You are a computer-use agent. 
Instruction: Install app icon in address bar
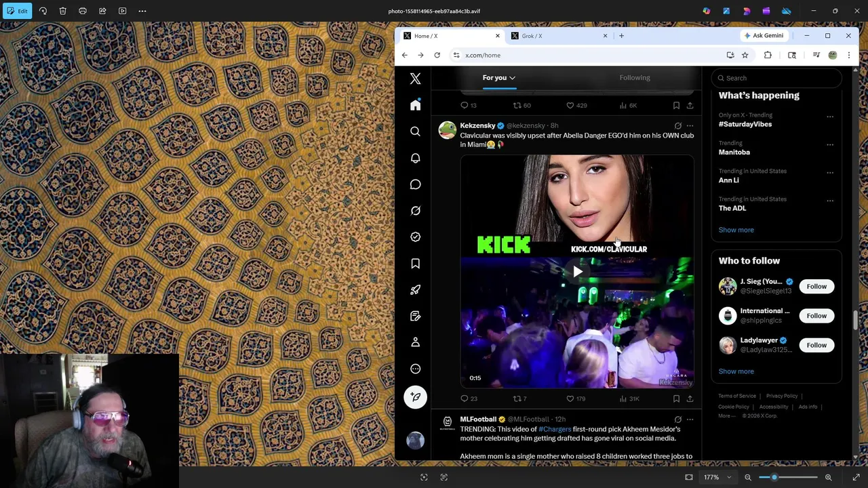pyautogui.click(x=730, y=55)
